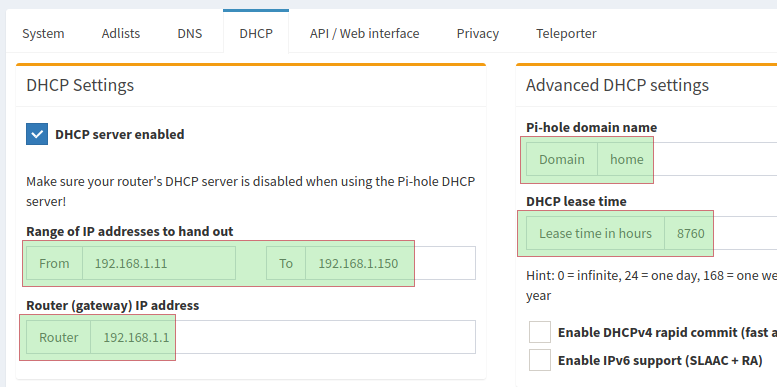Open the System settings tab
The image size is (777, 387).
43,33
